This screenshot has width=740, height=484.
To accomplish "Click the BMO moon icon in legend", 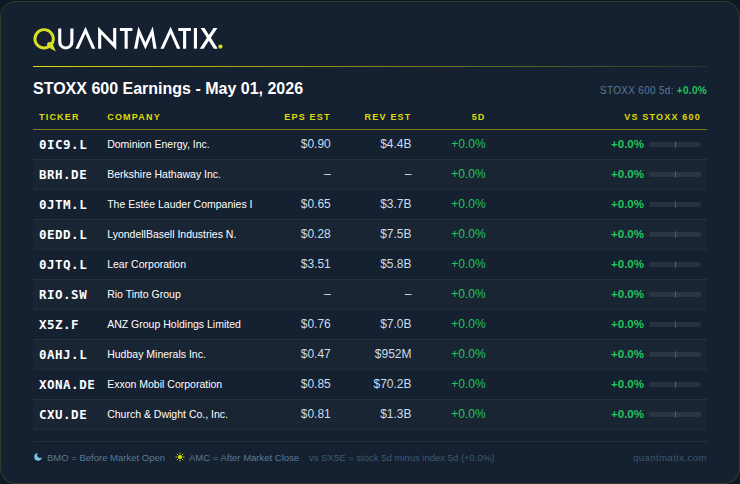I will point(38,457).
